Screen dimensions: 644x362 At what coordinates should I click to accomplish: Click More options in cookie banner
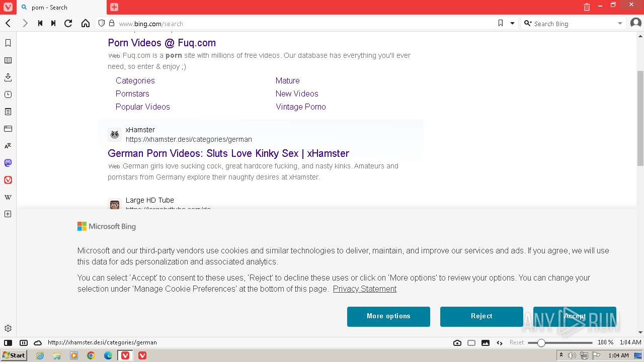[388, 316]
